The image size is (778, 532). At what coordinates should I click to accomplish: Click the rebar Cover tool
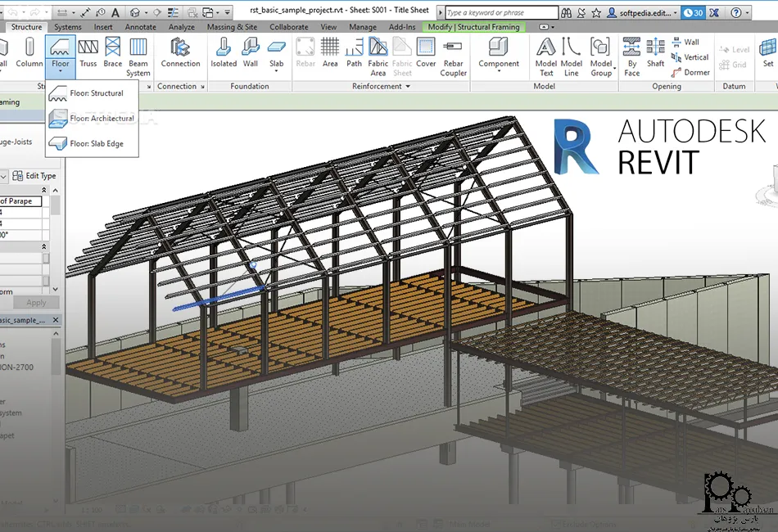pos(426,53)
